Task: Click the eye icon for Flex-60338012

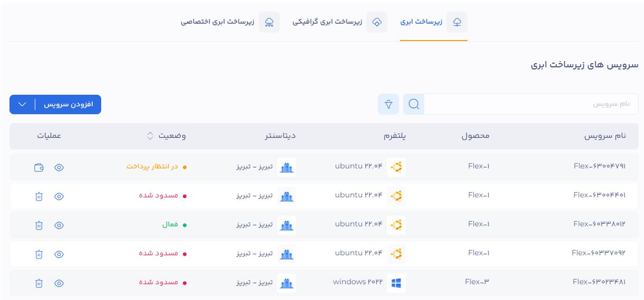Action: pos(59,225)
